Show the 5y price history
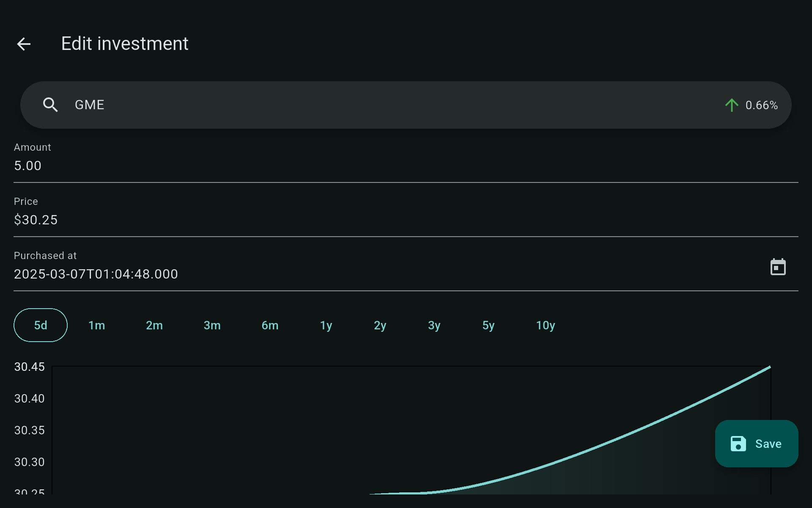812x508 pixels. [488, 325]
